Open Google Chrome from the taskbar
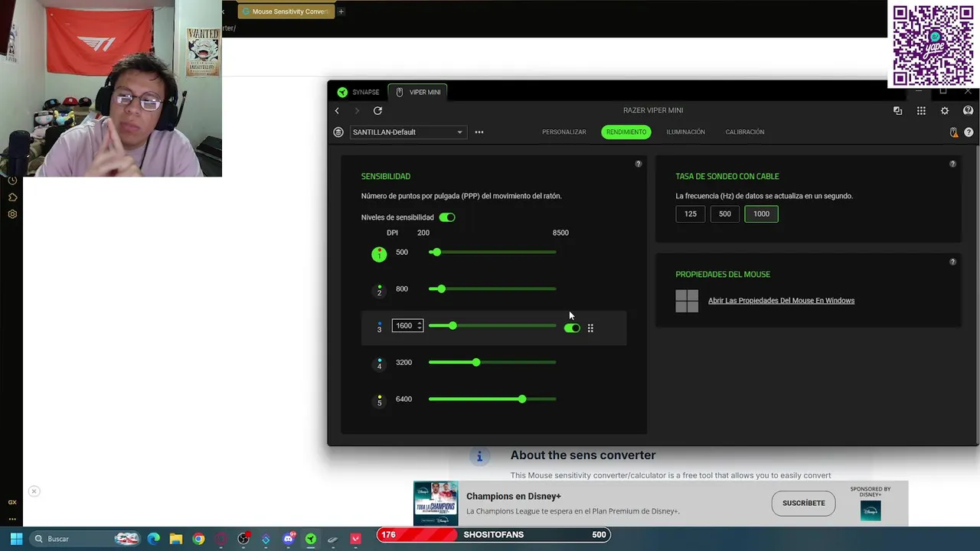This screenshot has width=980, height=551. [199, 539]
